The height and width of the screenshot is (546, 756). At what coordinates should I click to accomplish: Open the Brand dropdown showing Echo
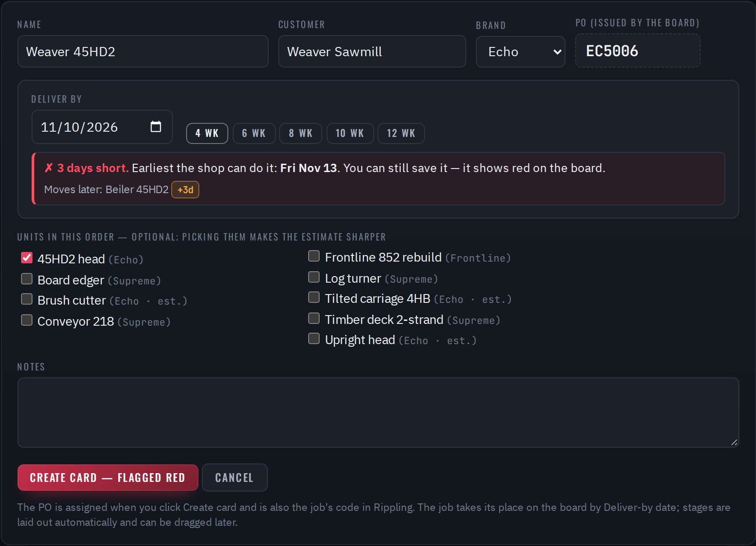520,52
